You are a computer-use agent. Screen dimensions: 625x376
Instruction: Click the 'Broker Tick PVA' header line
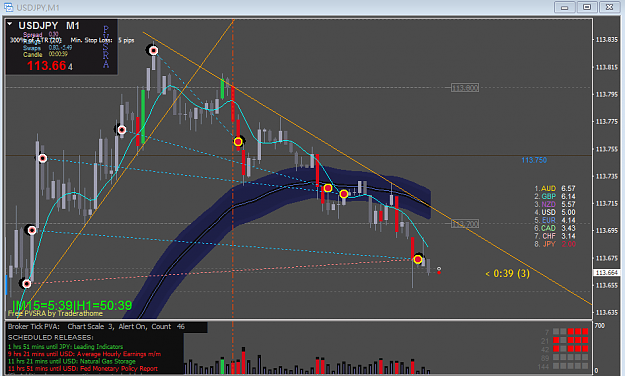point(96,327)
